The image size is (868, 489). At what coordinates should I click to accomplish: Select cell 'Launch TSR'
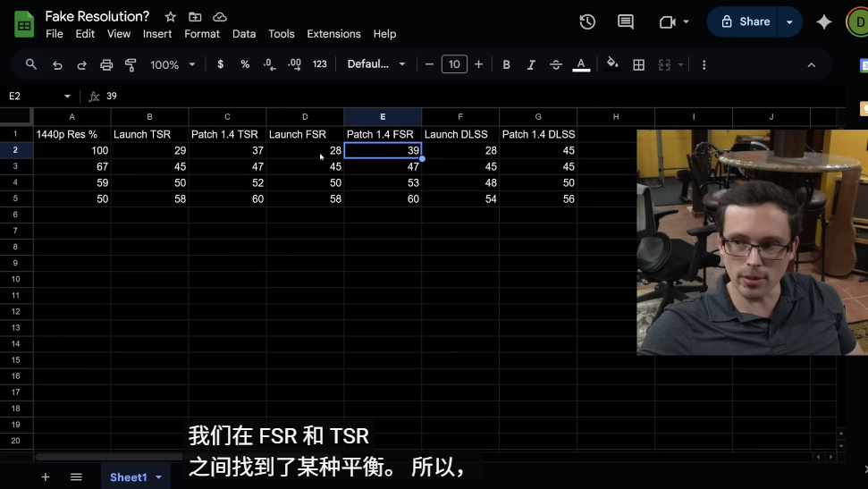click(x=149, y=134)
